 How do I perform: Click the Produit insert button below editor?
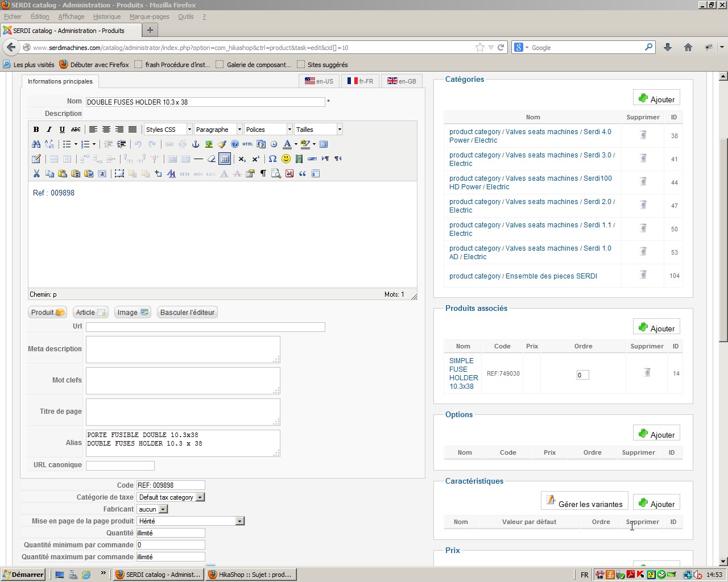[48, 312]
